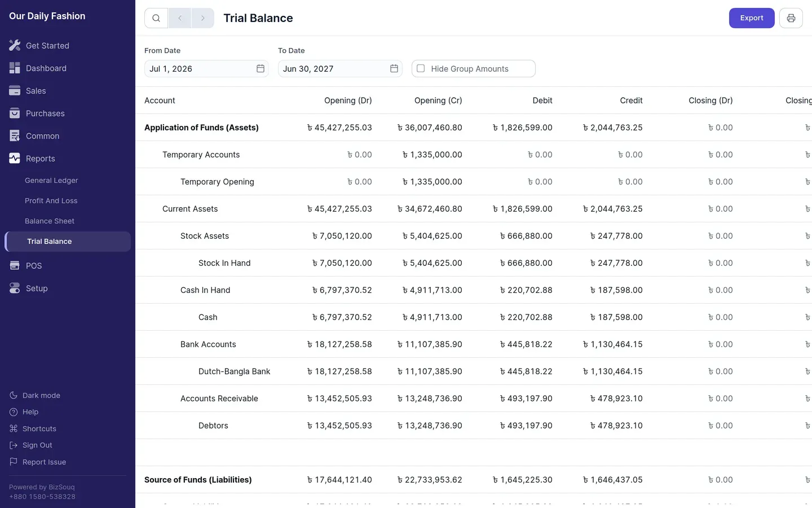Viewport: 812px width, 508px height.
Task: Click the Debit column header
Action: [x=542, y=100]
